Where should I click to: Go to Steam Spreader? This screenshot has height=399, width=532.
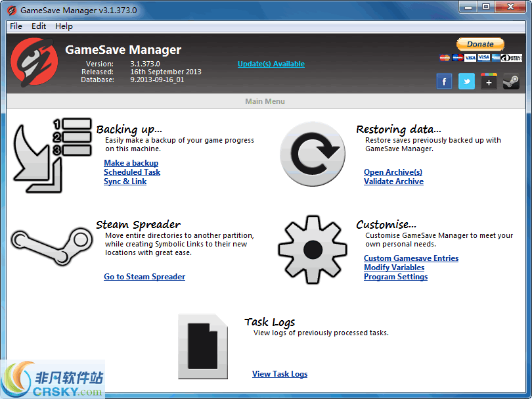[x=144, y=276]
